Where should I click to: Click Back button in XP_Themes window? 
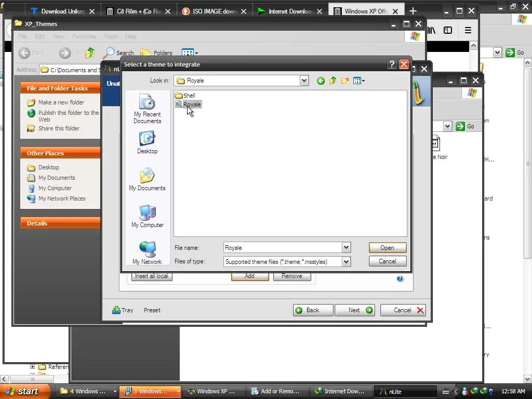click(32, 53)
